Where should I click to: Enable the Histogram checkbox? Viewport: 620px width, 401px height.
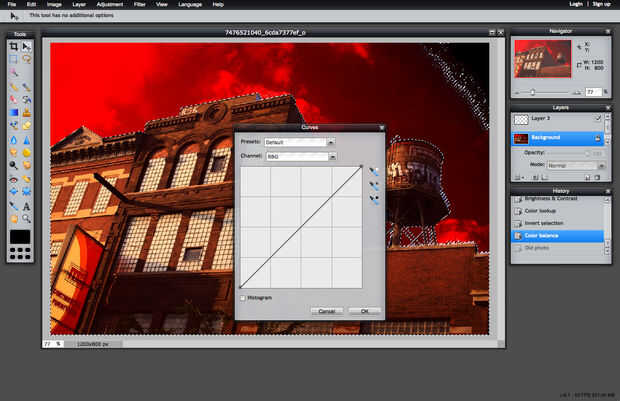tap(243, 298)
